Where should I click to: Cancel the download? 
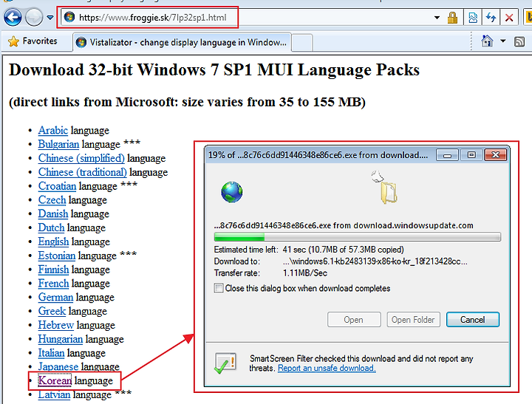[472, 320]
